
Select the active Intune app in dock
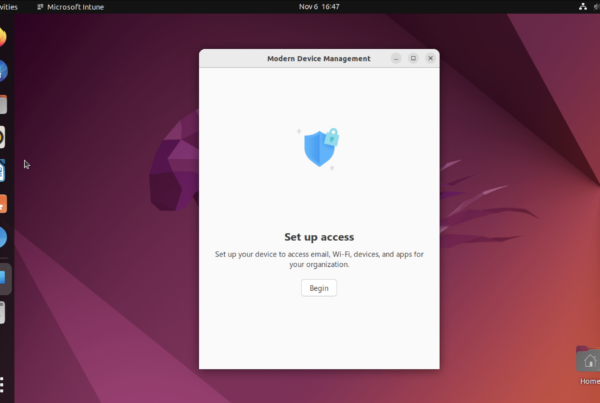pos(5,279)
